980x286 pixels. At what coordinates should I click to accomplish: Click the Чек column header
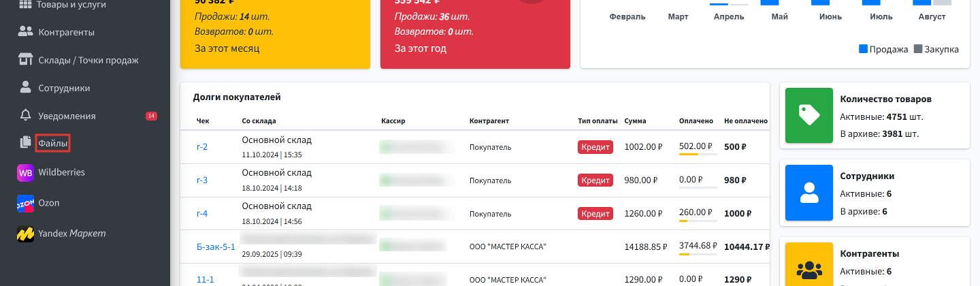(x=203, y=121)
